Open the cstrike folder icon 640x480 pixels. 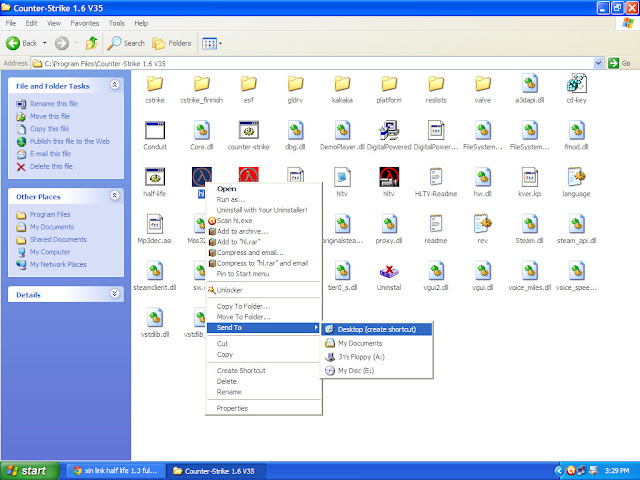pos(155,84)
